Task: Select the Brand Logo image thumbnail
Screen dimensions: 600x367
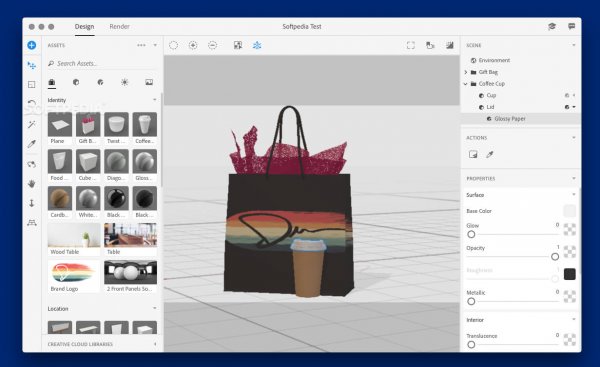Action: (74, 272)
